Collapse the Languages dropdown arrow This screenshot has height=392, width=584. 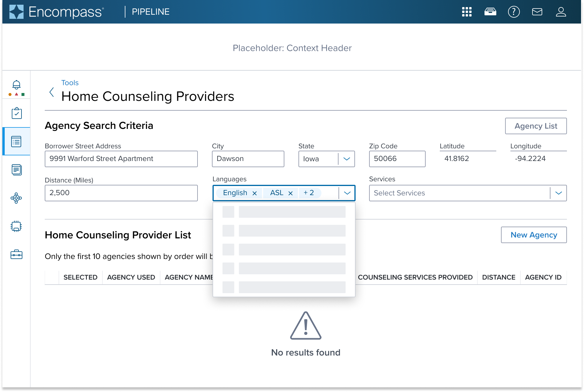tap(347, 193)
